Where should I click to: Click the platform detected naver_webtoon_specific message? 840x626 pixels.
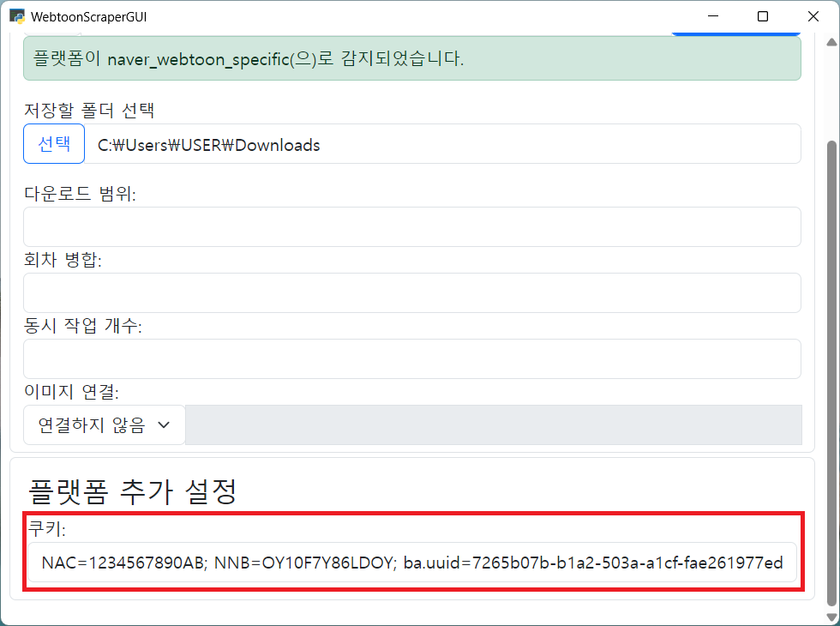(x=412, y=58)
